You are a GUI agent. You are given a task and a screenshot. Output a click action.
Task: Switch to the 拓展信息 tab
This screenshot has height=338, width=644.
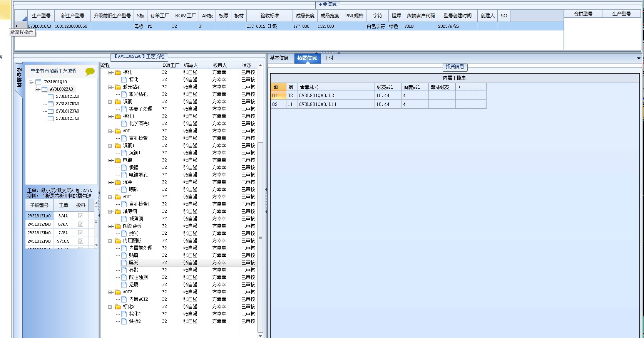pyautogui.click(x=307, y=58)
